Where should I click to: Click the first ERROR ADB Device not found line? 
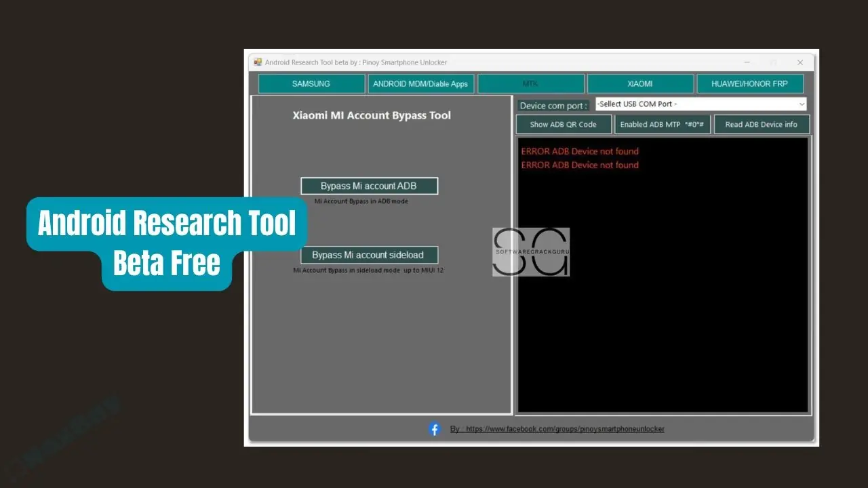pos(580,151)
